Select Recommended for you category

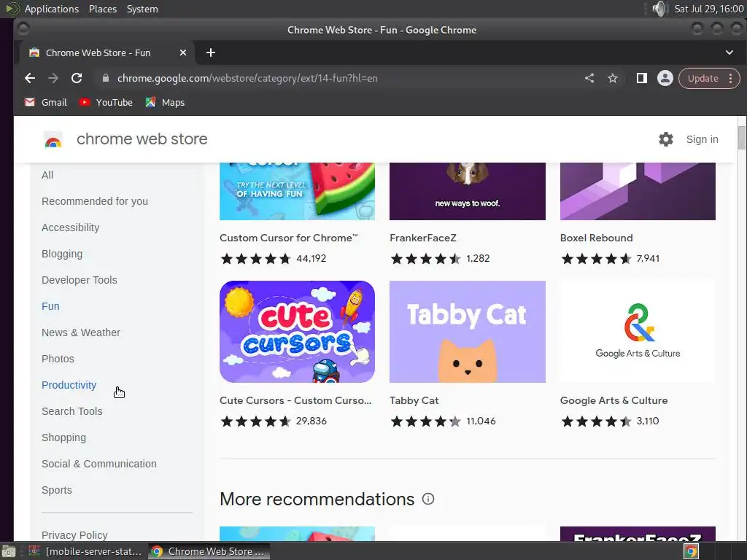point(95,201)
